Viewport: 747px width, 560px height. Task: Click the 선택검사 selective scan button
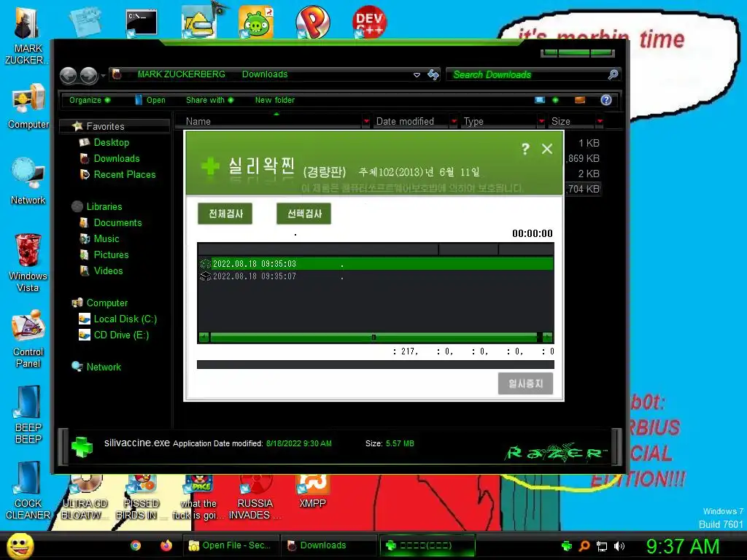(304, 214)
